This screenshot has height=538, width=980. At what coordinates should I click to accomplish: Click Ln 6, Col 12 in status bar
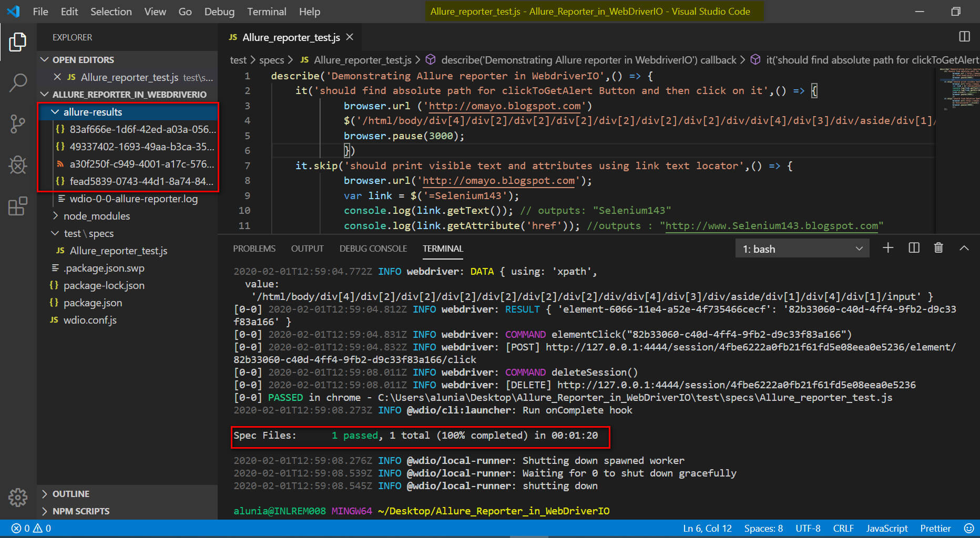pyautogui.click(x=707, y=528)
